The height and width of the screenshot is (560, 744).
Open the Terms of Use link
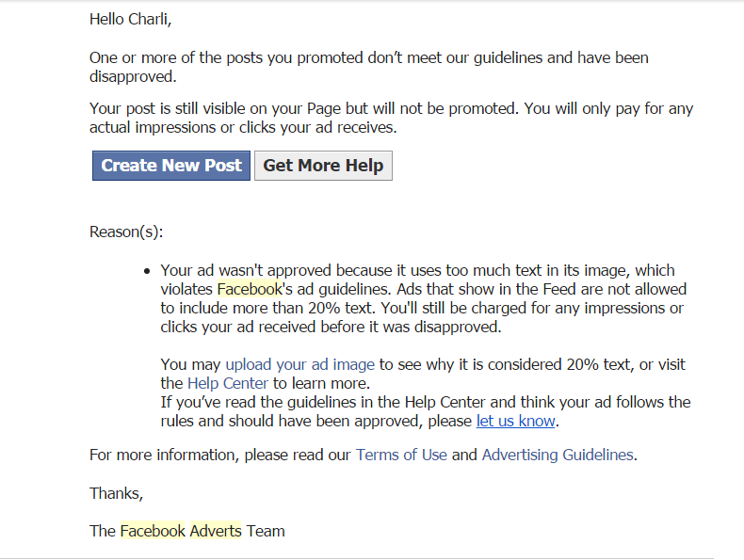pos(401,455)
